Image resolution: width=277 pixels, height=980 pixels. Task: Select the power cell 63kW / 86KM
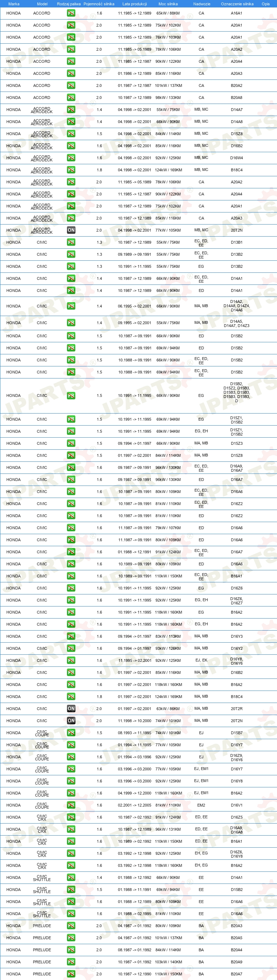pos(168,708)
